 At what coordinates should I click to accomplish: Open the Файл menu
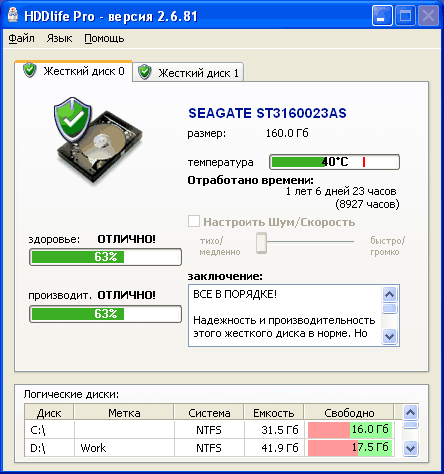point(21,38)
